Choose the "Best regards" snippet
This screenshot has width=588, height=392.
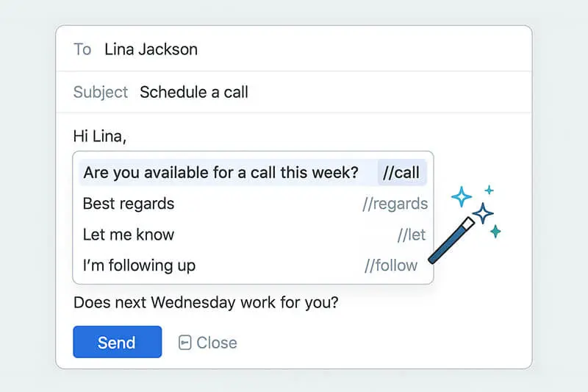(129, 204)
